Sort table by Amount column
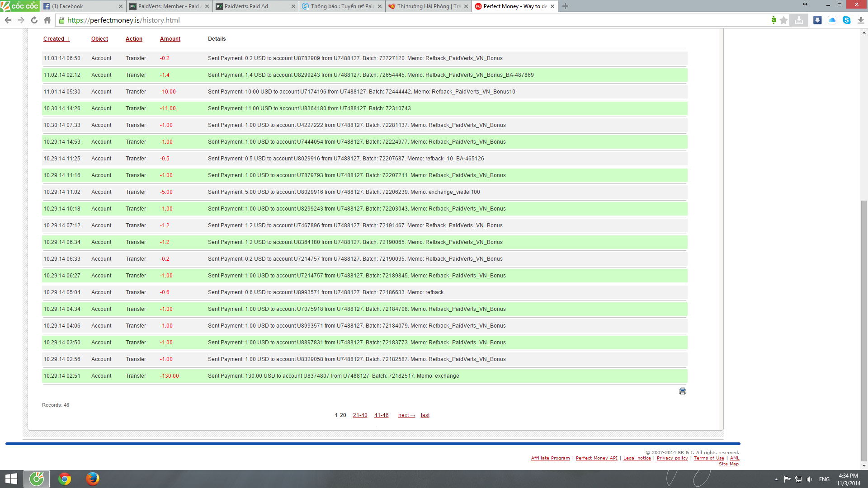The image size is (868, 488). point(170,39)
